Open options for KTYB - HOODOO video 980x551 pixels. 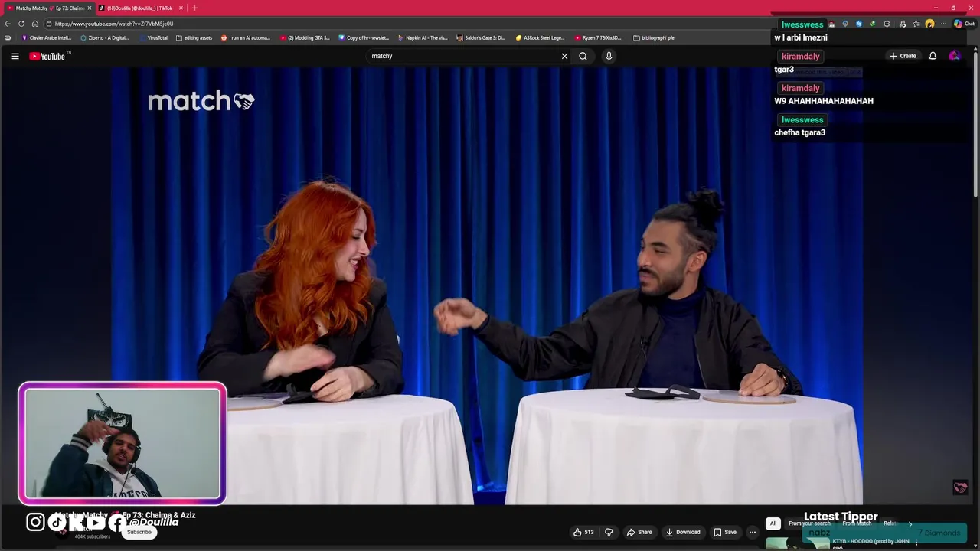(x=916, y=542)
